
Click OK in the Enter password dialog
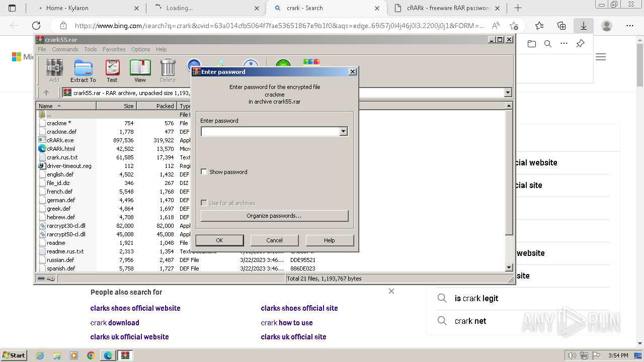(x=219, y=240)
